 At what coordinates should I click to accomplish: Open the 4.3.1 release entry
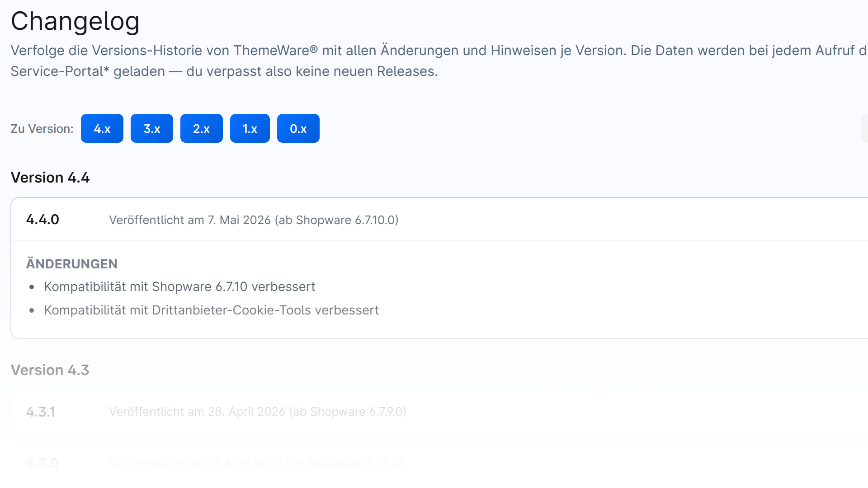(439, 412)
